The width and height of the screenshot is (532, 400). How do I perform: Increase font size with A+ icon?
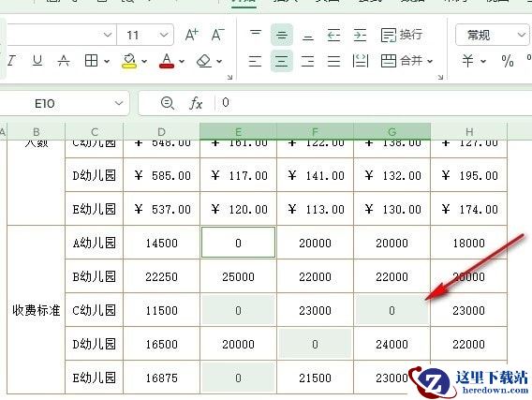pos(192,35)
